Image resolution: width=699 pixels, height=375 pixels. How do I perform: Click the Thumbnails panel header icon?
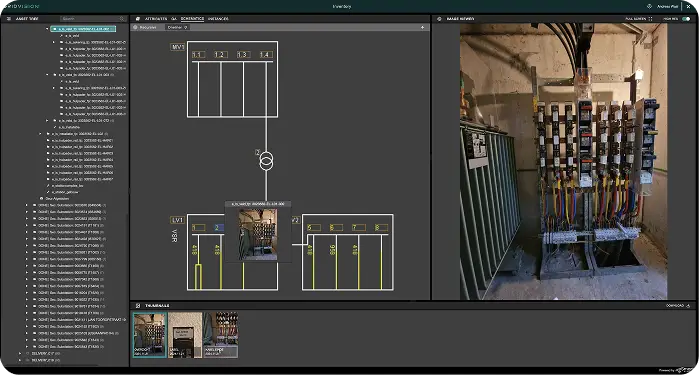point(138,305)
